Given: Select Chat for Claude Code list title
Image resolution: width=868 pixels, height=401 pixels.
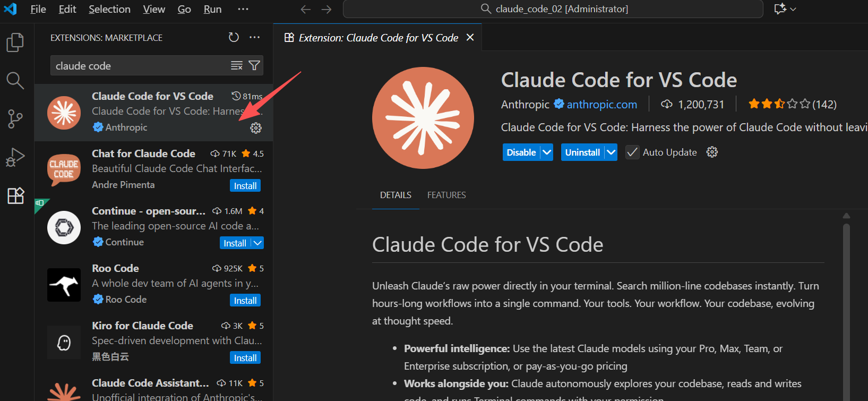Looking at the screenshot, I should point(143,153).
